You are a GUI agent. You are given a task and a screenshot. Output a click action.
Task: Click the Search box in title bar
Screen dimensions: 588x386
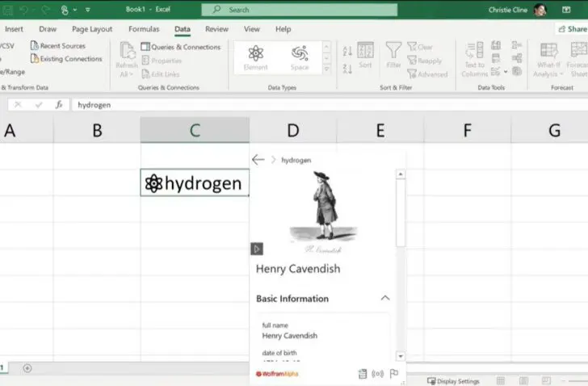[x=299, y=10]
